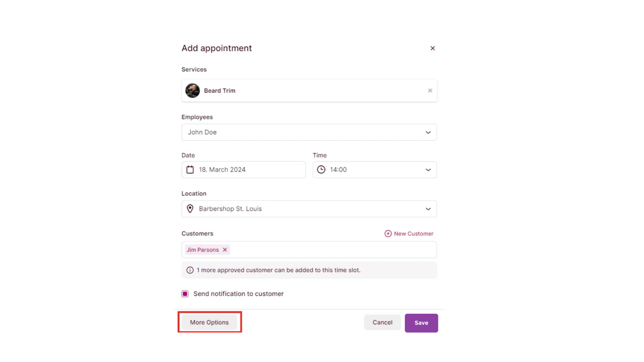644x362 pixels.
Task: Click into the Customers input field
Action: coord(331,250)
